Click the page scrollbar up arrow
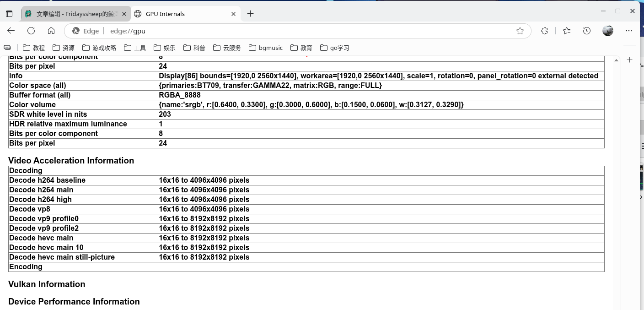Viewport: 644px width, 310px height. point(616,60)
